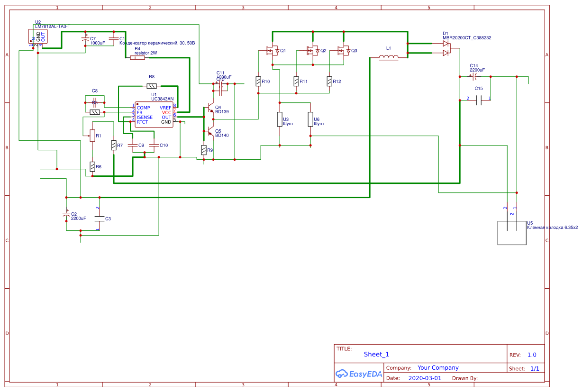Click the U5 terminal block symbol
582x392 pixels.
pos(511,233)
